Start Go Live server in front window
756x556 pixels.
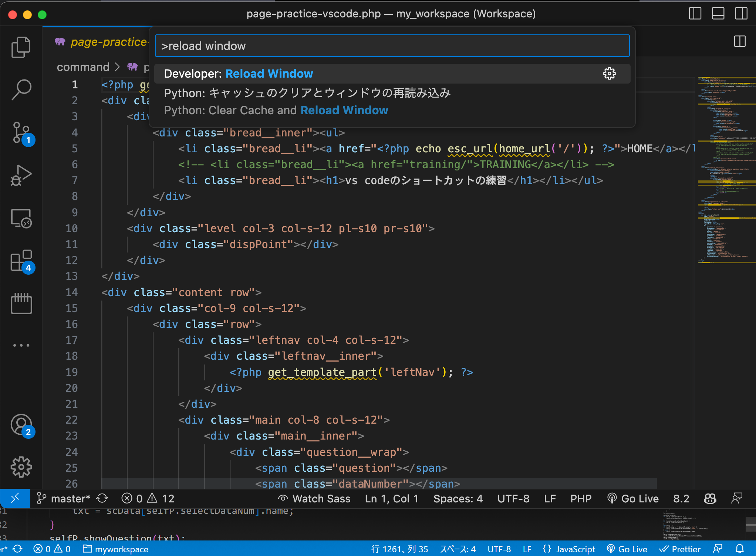[633, 498]
